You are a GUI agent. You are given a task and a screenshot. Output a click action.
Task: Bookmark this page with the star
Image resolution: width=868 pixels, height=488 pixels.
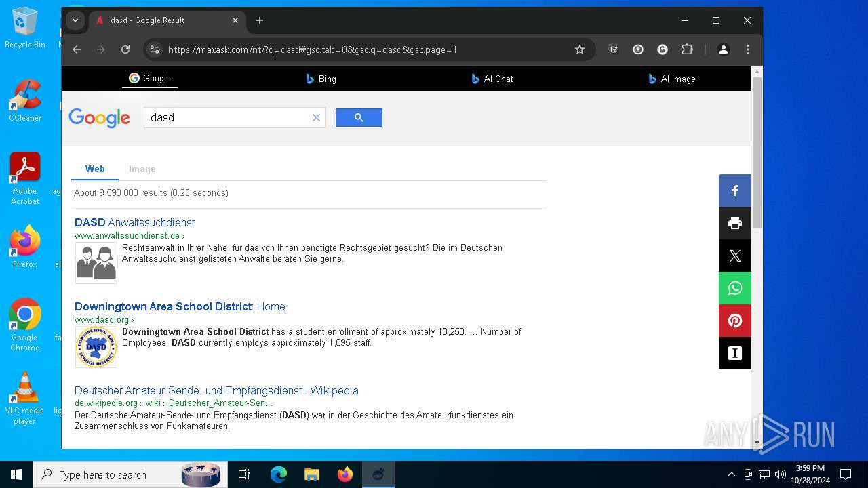point(580,49)
